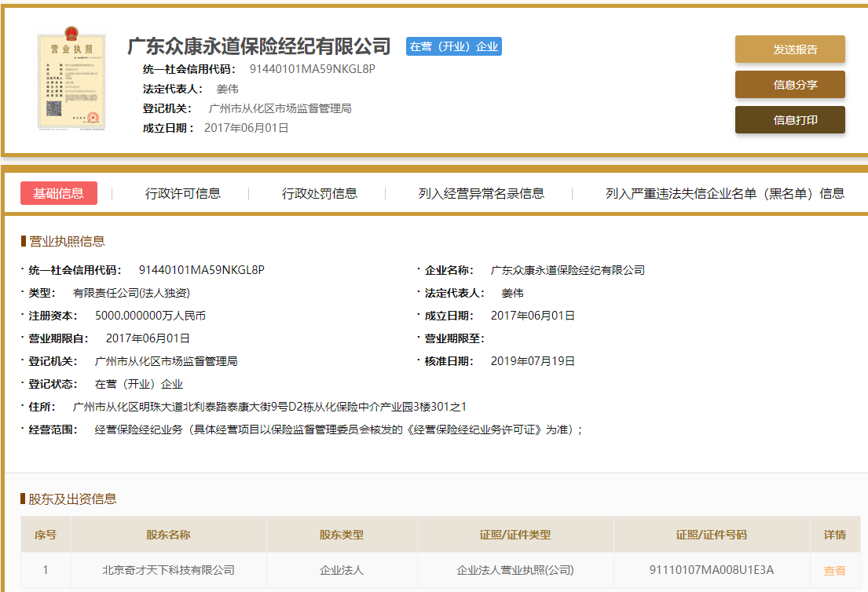Click header registration authority 广州市从化区市场监督管理局
The width and height of the screenshot is (868, 592).
pyautogui.click(x=280, y=108)
